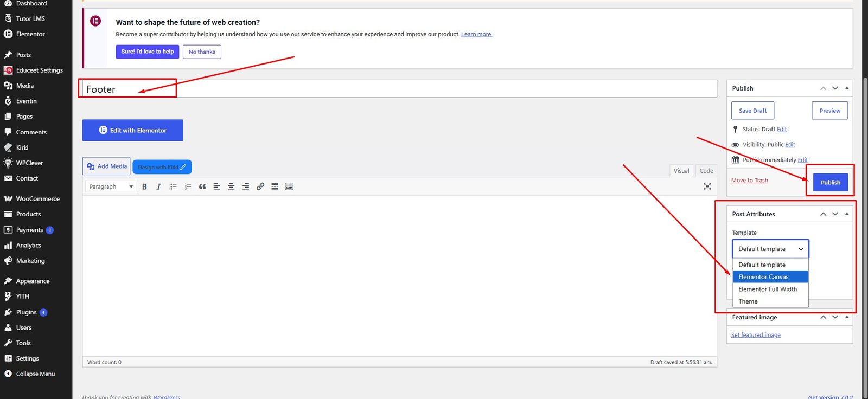Align text right
The image size is (868, 399).
(246, 186)
